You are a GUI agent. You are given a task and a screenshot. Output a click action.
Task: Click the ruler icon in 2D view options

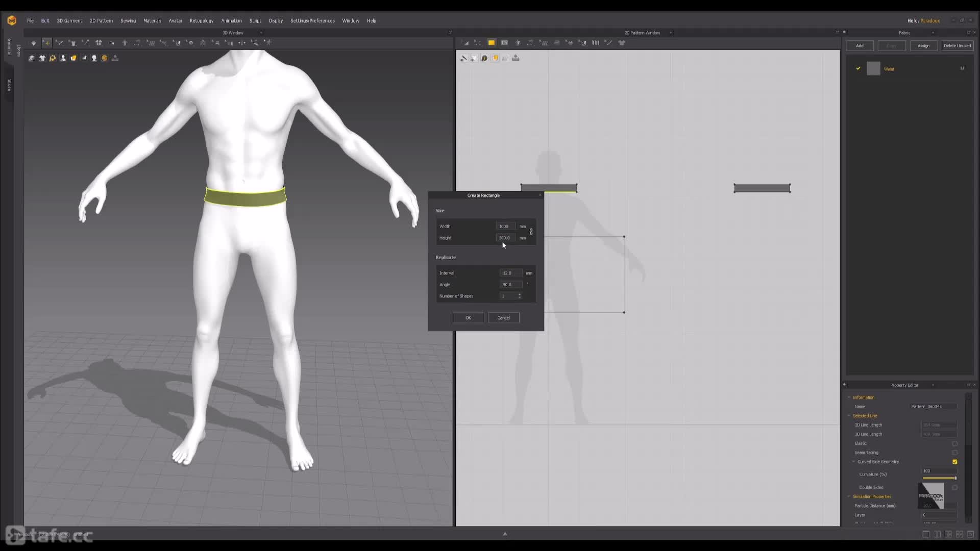coord(516,58)
